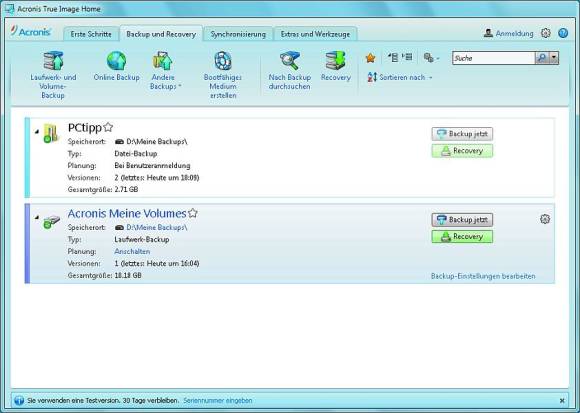Collapse the Acronis Meine Volumes entry

[37, 217]
